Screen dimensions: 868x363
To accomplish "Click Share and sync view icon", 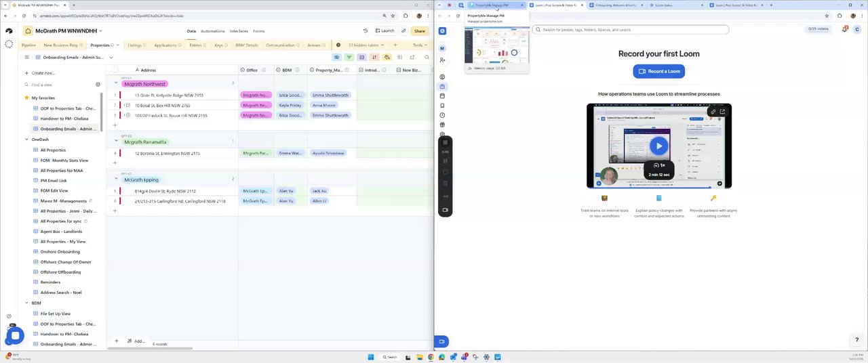I will click(x=412, y=57).
